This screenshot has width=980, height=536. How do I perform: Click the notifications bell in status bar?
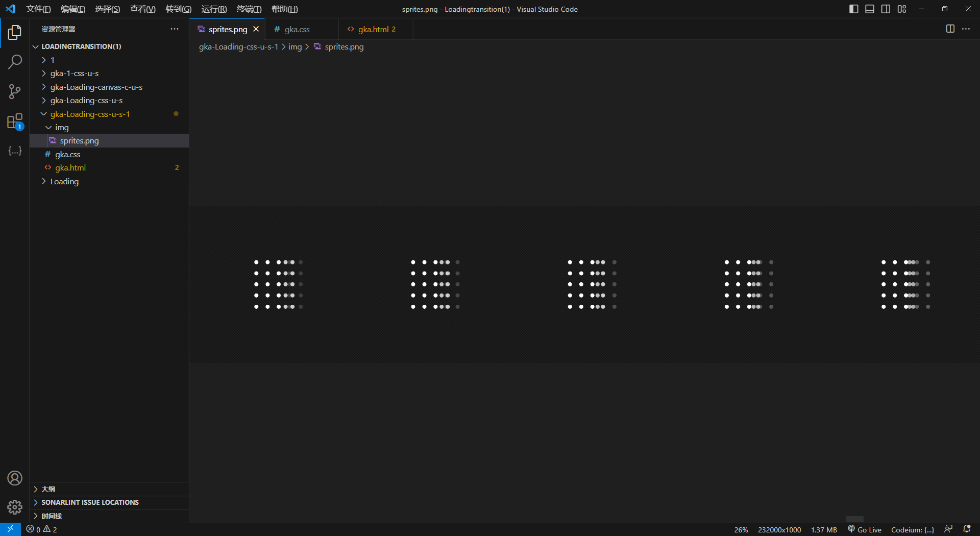(x=967, y=529)
